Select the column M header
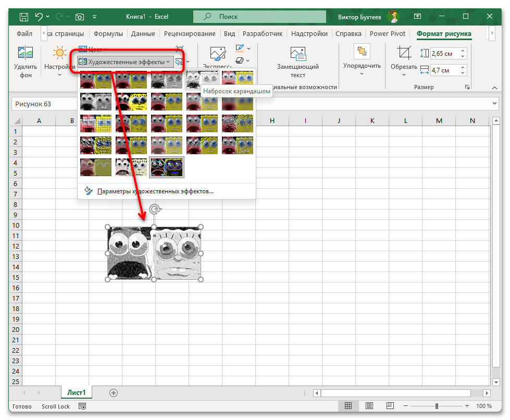Viewport: 510px width, 420px height. 439,121
